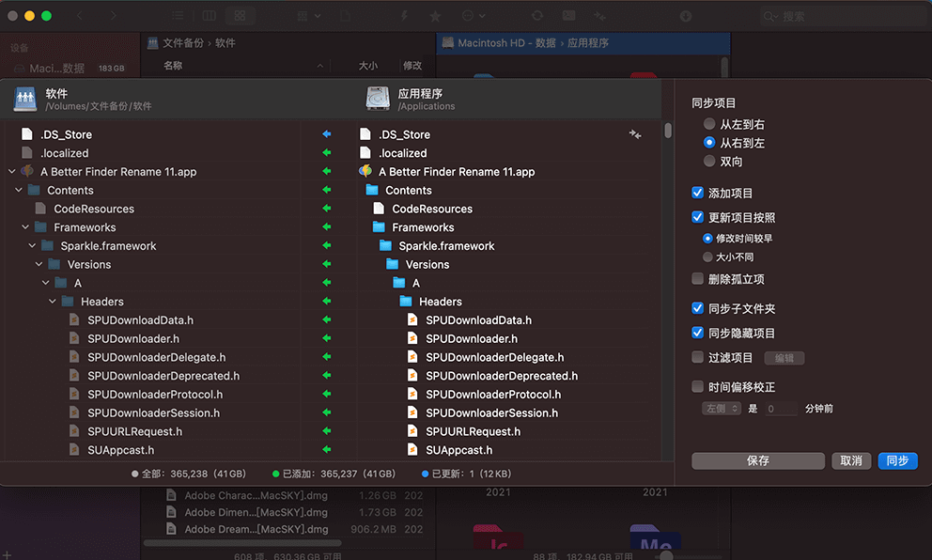Click the collapse-all arrows icon above the list
The image size is (932, 560).
pyautogui.click(x=635, y=134)
